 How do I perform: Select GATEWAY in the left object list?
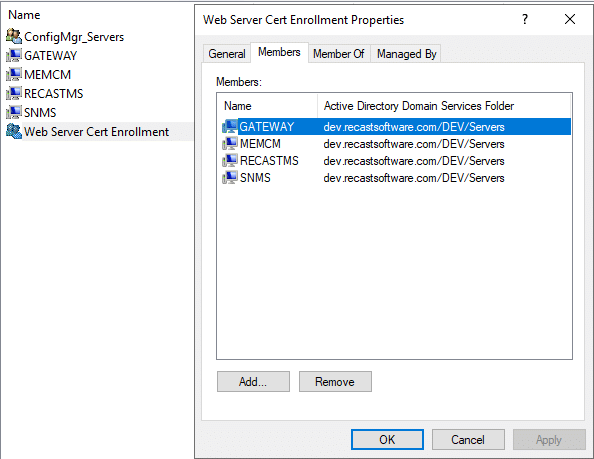pos(50,56)
